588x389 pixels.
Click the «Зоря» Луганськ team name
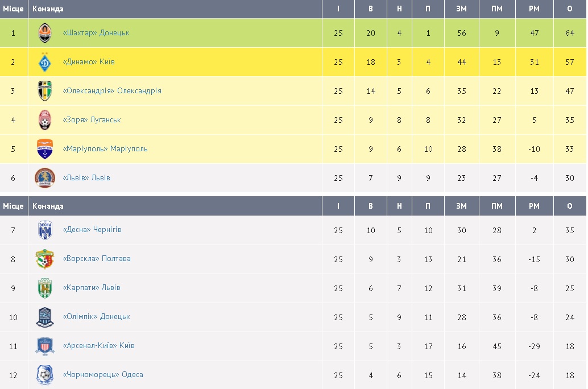(92, 120)
